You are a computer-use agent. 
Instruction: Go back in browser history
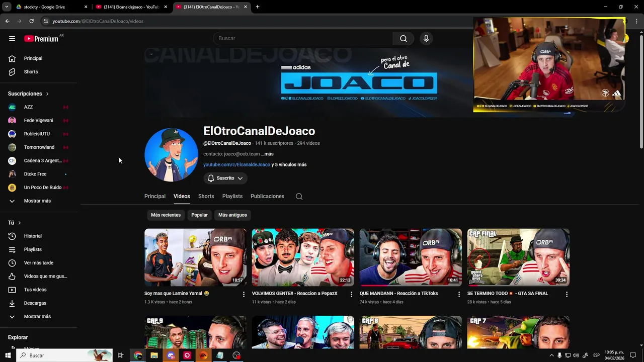click(x=7, y=21)
